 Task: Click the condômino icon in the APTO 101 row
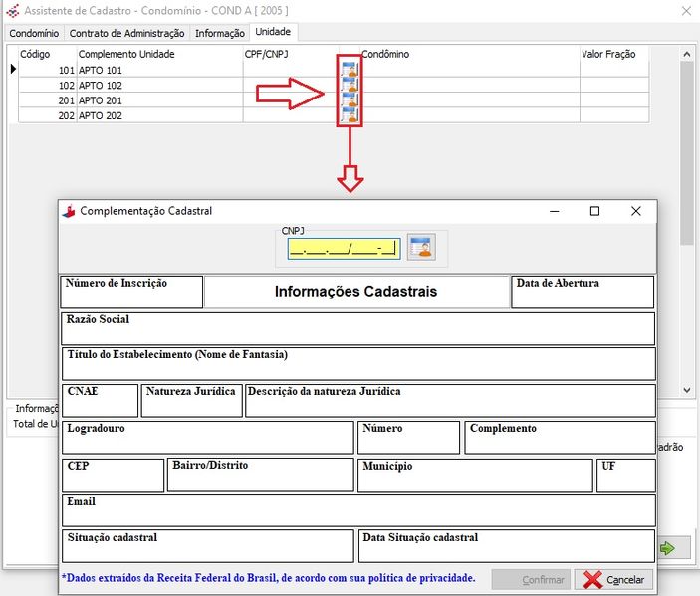pos(349,70)
